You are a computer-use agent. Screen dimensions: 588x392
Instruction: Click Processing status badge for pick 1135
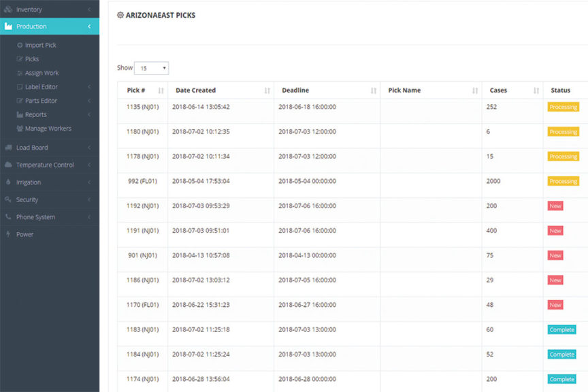(x=563, y=107)
